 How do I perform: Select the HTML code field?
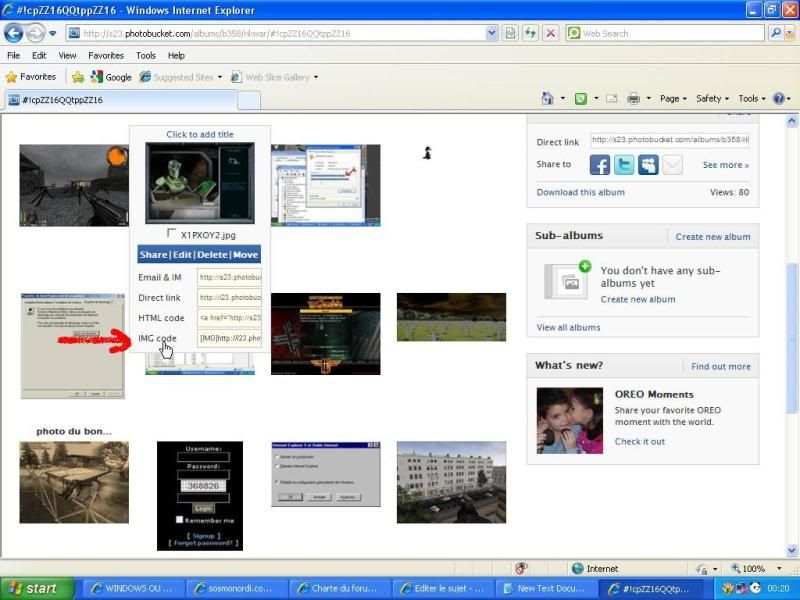[x=230, y=318]
